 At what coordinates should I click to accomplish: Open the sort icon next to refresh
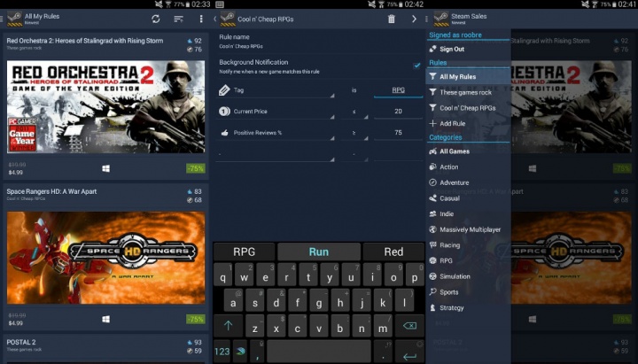[x=178, y=19]
